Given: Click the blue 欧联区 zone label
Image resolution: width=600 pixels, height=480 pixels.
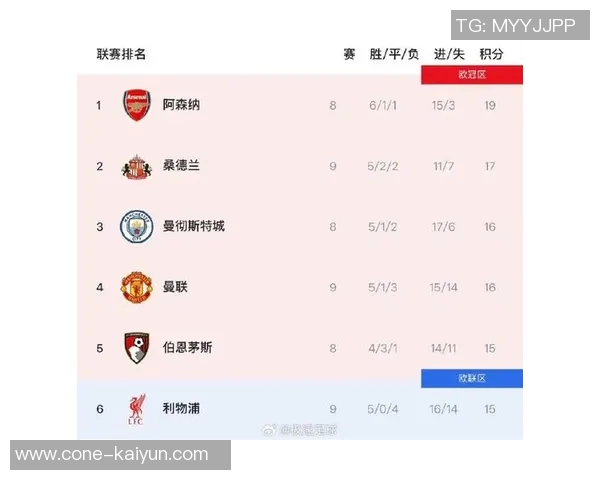Looking at the screenshot, I should pos(472,378).
